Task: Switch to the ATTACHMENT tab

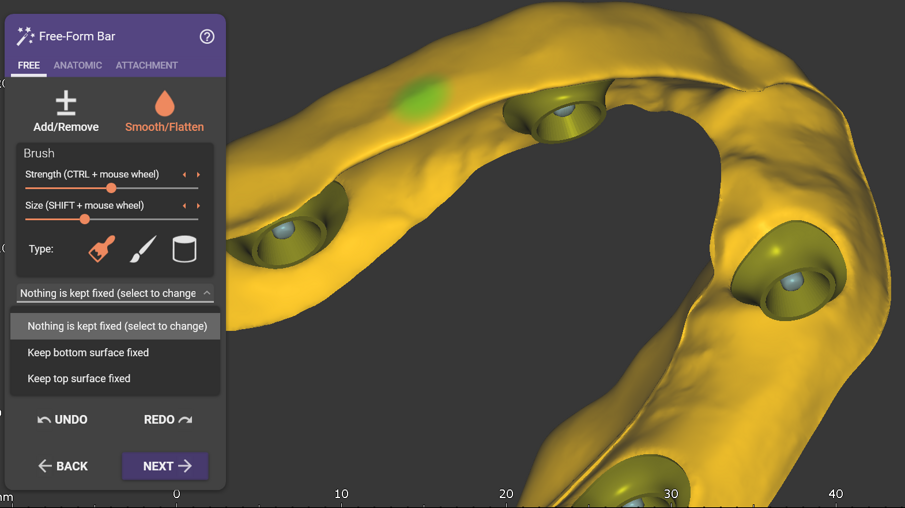Action: [147, 65]
